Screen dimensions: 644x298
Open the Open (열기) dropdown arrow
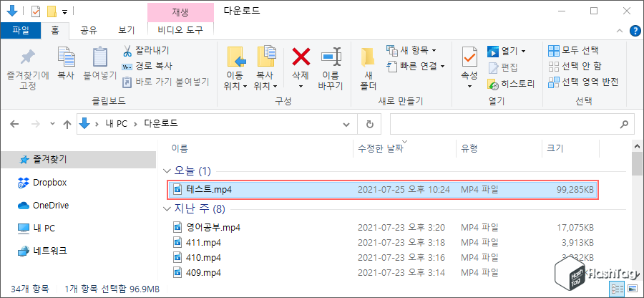point(523,52)
